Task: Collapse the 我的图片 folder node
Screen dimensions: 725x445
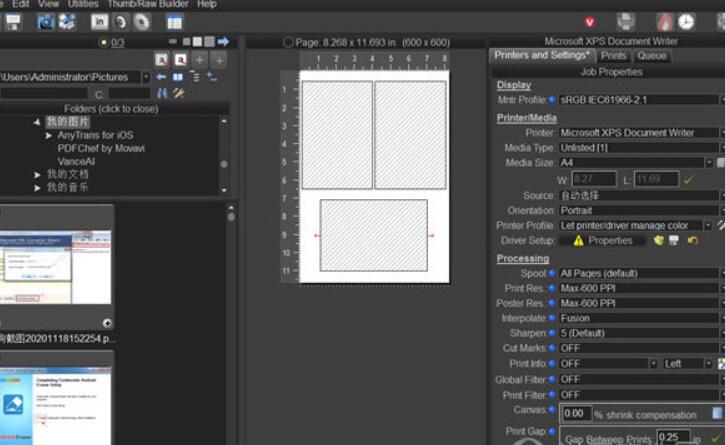Action: pos(37,122)
